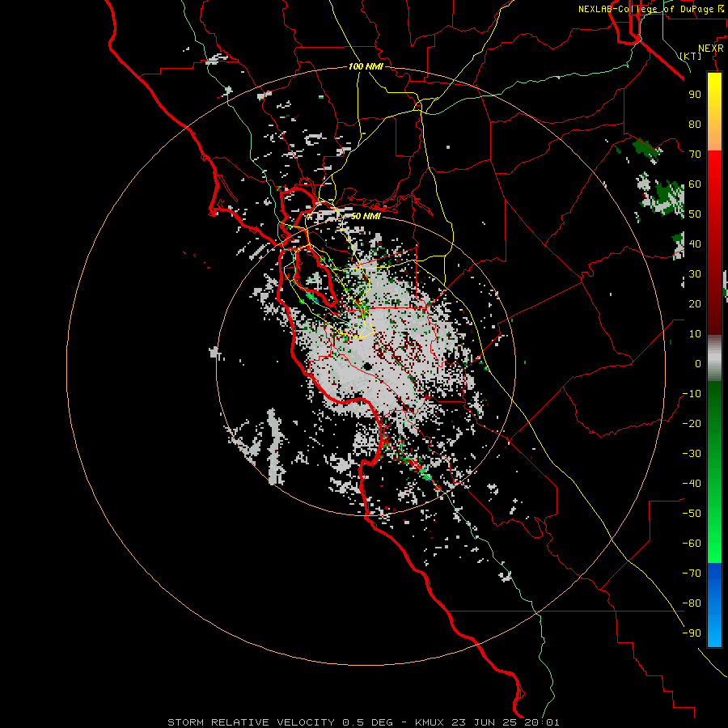Screen dimensions: 728x728
Task: Click the -90 value on the velocity scale
Action: pos(692,633)
